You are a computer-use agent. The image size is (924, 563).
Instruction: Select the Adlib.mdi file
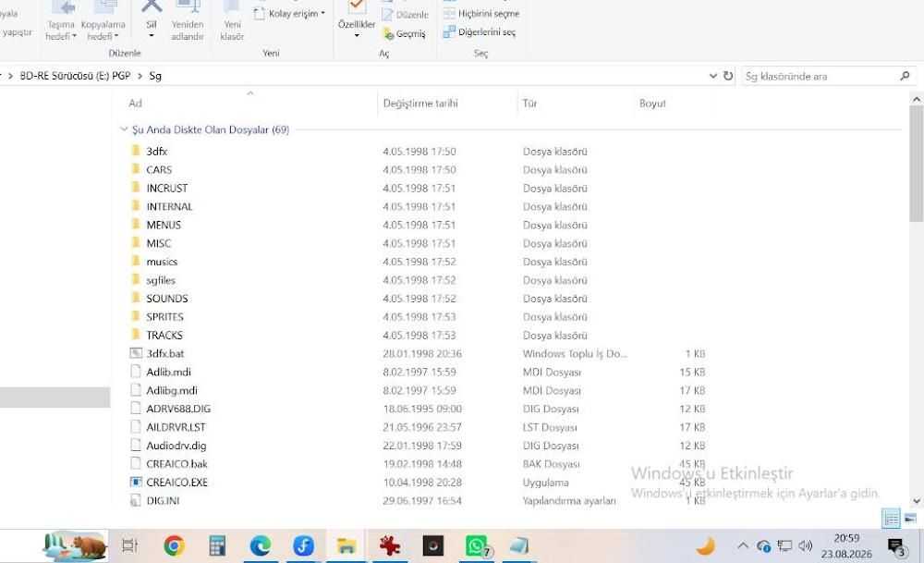pyautogui.click(x=168, y=372)
